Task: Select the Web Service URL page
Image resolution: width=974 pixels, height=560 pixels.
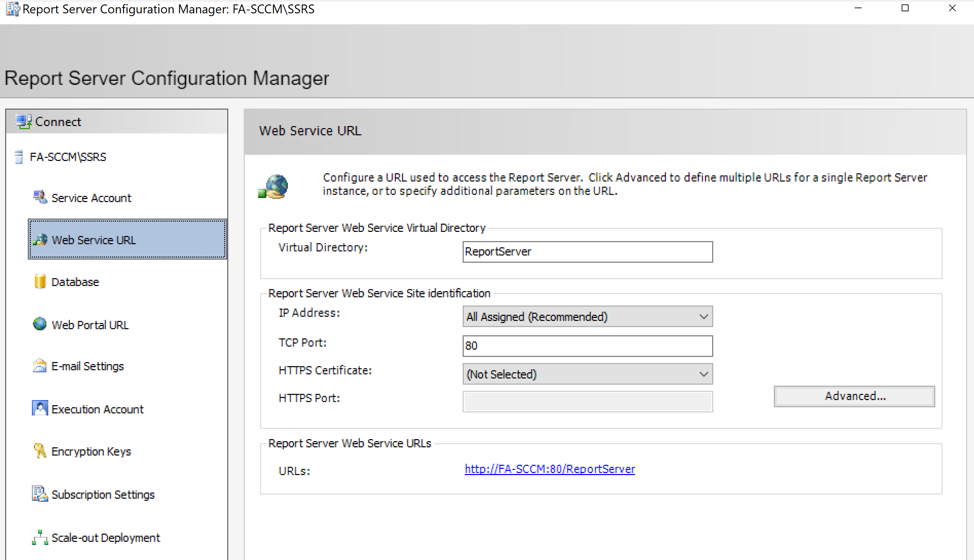Action: (x=94, y=240)
